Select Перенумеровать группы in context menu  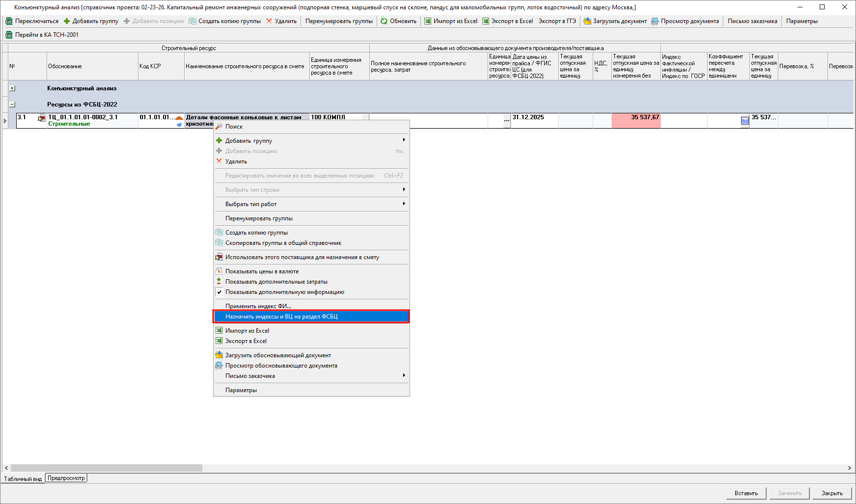311,218
